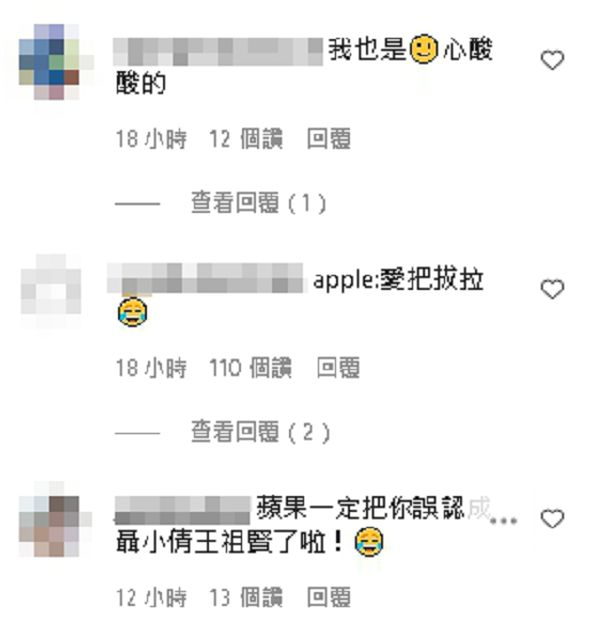Image resolution: width=607 pixels, height=630 pixels.
Task: Click the 18 小時 timestamp under apple comment
Action: click(x=151, y=368)
